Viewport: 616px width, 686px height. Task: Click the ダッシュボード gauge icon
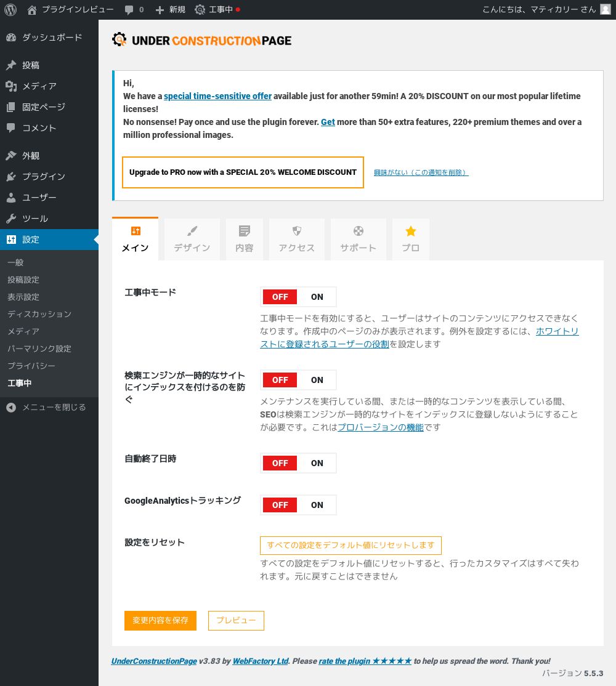click(x=11, y=38)
